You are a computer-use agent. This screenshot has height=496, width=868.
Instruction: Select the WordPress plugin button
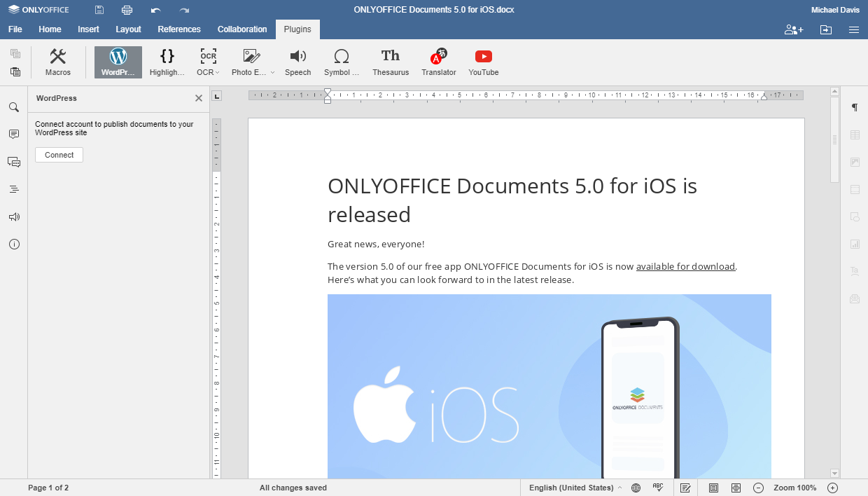(118, 62)
